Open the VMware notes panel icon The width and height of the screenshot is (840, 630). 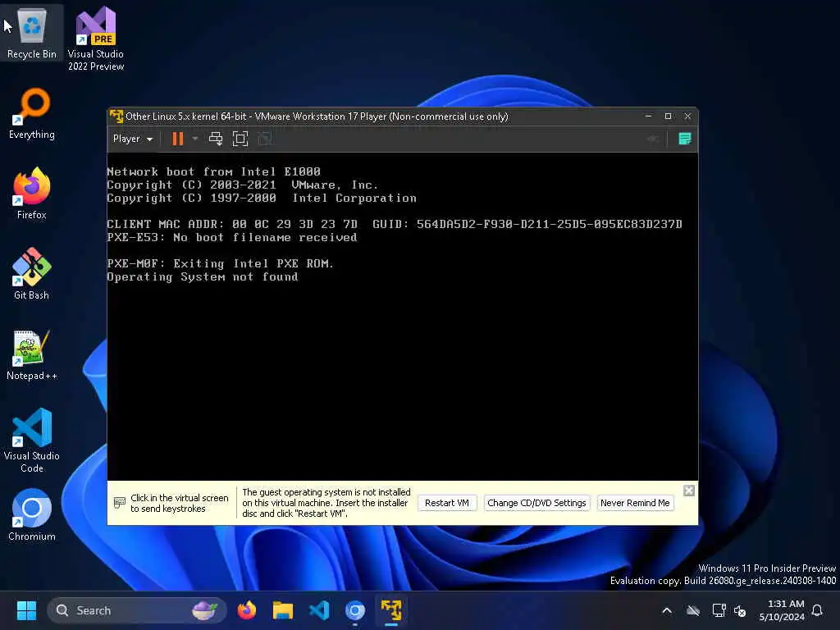coord(685,139)
